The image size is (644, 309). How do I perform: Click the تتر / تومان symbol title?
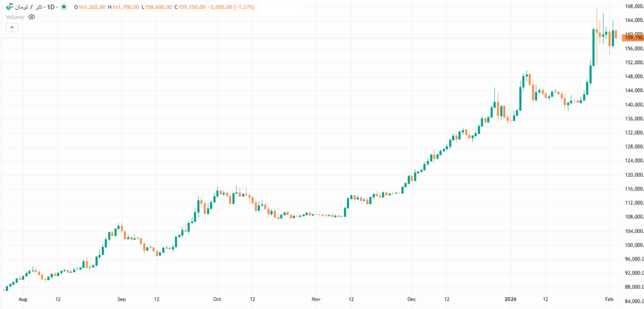(x=26, y=8)
